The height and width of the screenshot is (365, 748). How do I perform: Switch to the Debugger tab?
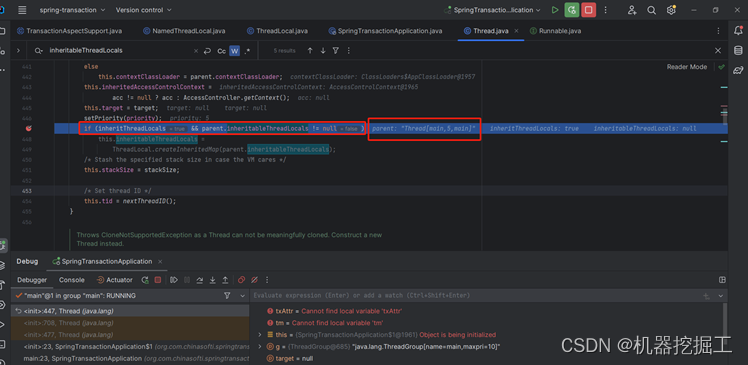[32, 280]
